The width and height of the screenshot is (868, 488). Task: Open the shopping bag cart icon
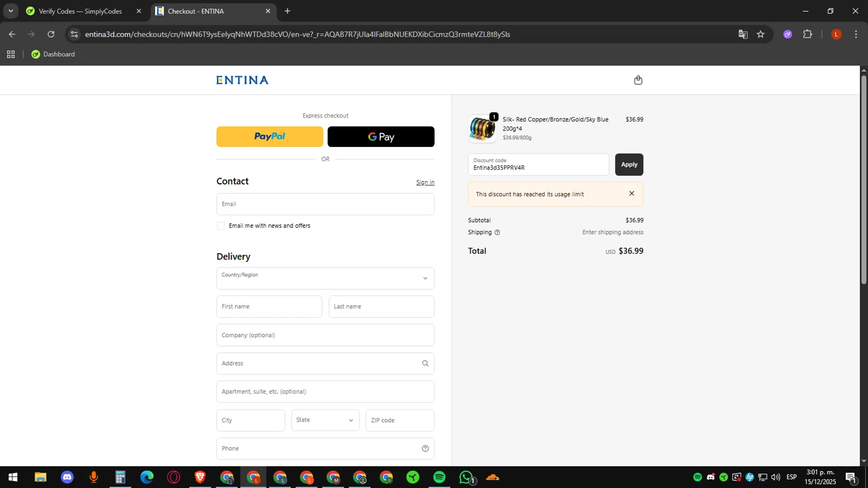pos(638,80)
